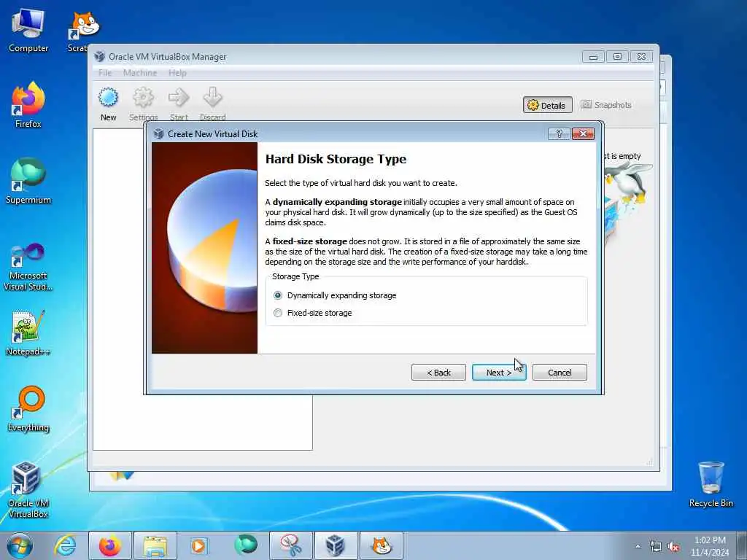The image size is (747, 560).
Task: Click the Start arrow toolbar icon
Action: point(179,104)
